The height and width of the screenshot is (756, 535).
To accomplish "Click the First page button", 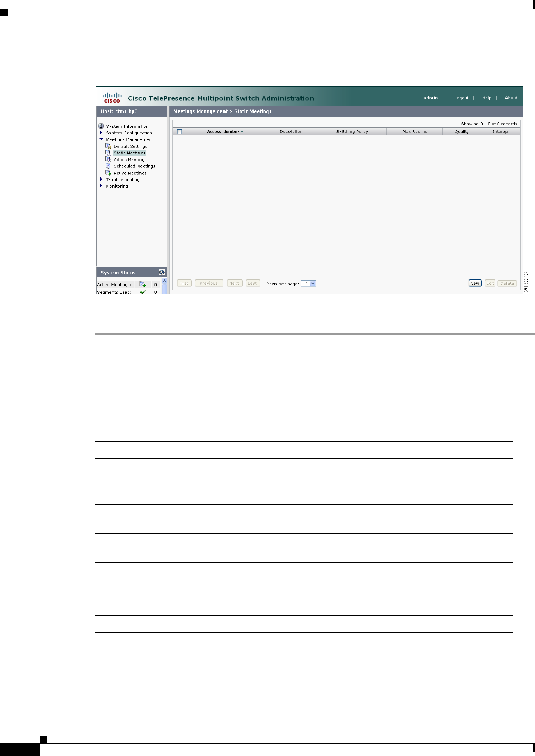I will pos(184,283).
